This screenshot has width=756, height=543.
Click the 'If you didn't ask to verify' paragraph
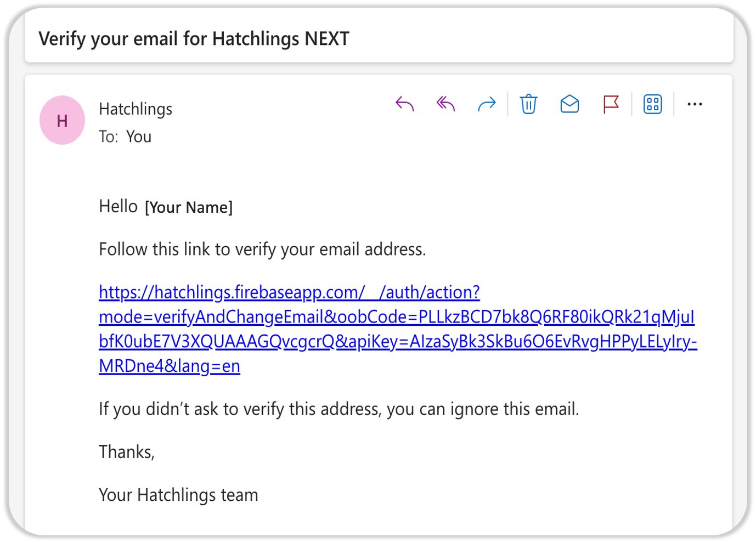coord(339,409)
